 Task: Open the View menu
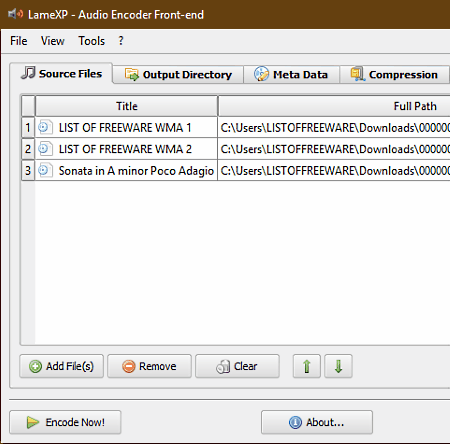click(53, 41)
